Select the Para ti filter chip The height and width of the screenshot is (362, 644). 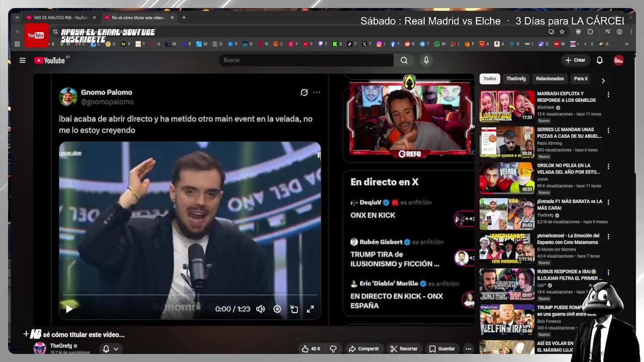[x=581, y=79]
